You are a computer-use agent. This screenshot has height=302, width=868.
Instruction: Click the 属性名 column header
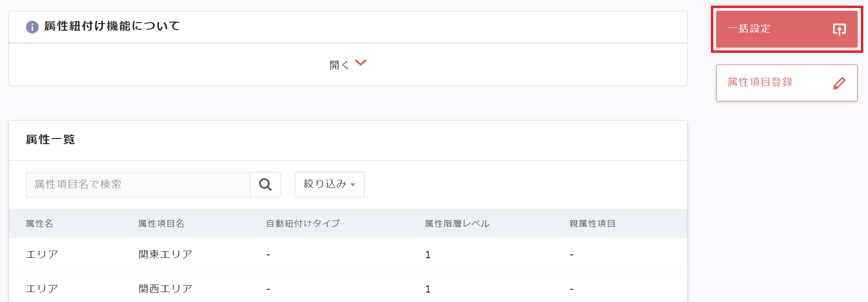pyautogui.click(x=40, y=224)
